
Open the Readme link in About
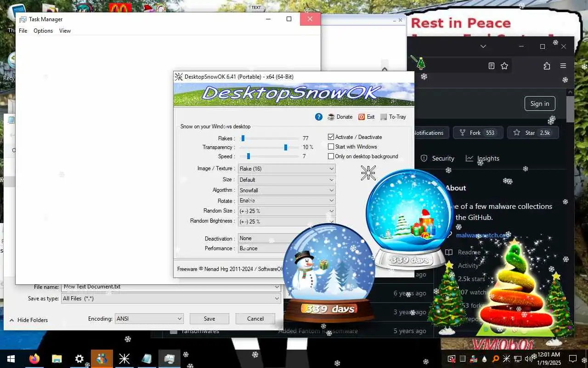(469, 252)
